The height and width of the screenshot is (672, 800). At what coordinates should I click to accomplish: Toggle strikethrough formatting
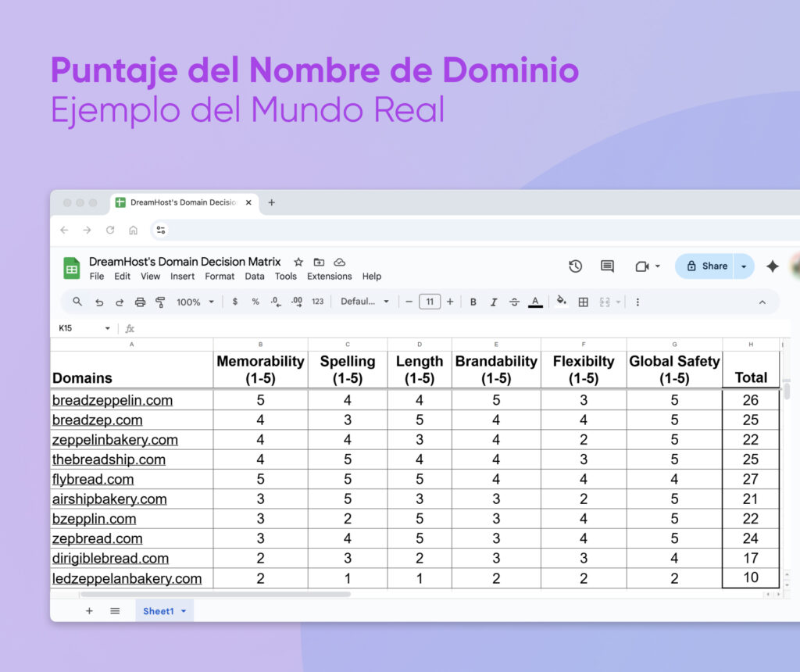pyautogui.click(x=514, y=301)
